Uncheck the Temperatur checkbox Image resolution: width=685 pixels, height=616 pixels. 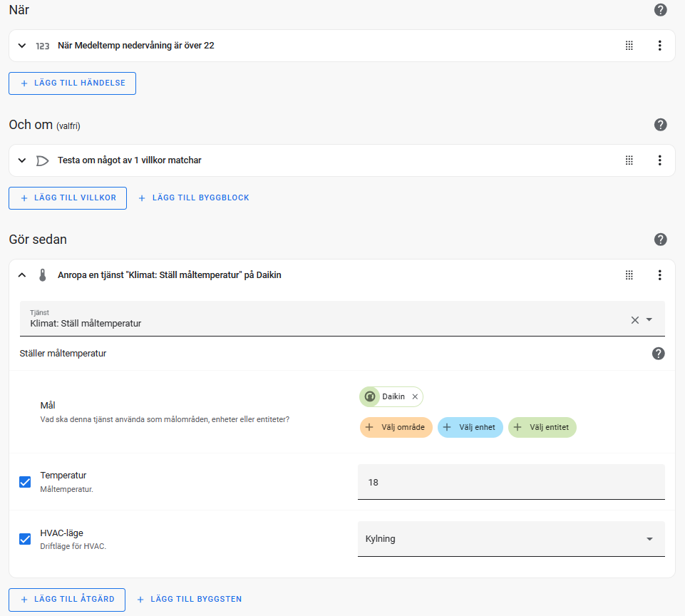(25, 482)
